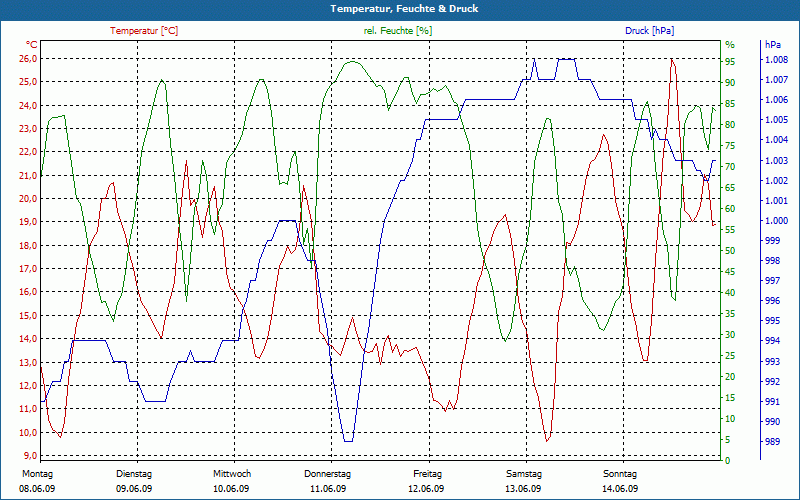Select the blue "Druck [hPa]" legend label
Screen dimensions: 800x500
[x=649, y=31]
